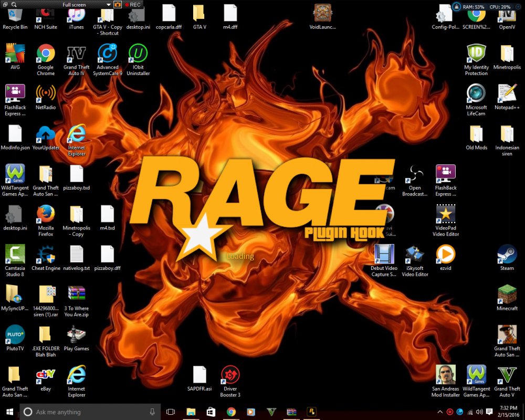Select the ModInfo.json file
This screenshot has width=525, height=420.
(x=15, y=137)
